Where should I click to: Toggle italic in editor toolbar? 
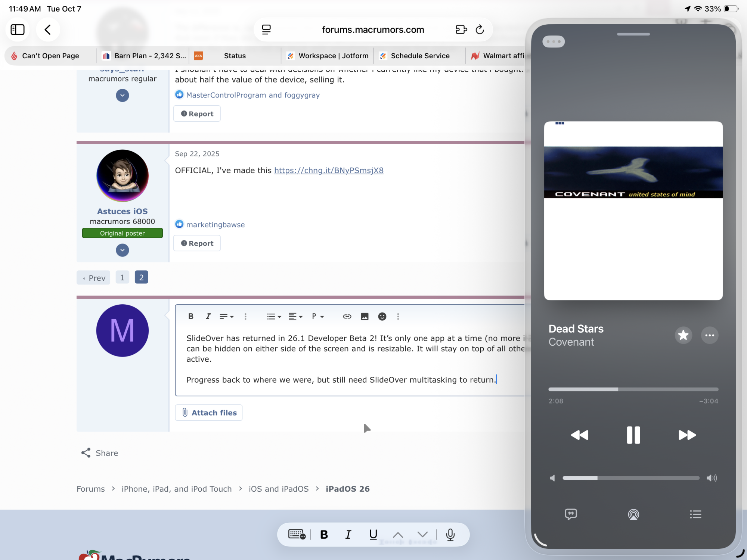(208, 317)
